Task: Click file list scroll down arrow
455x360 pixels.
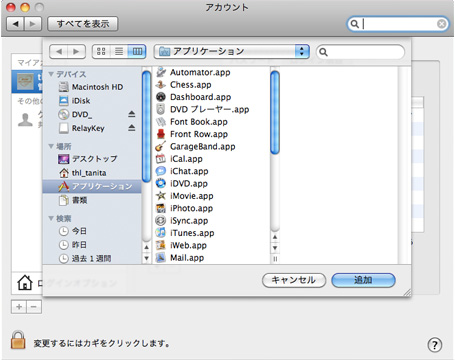Action: 275,248
